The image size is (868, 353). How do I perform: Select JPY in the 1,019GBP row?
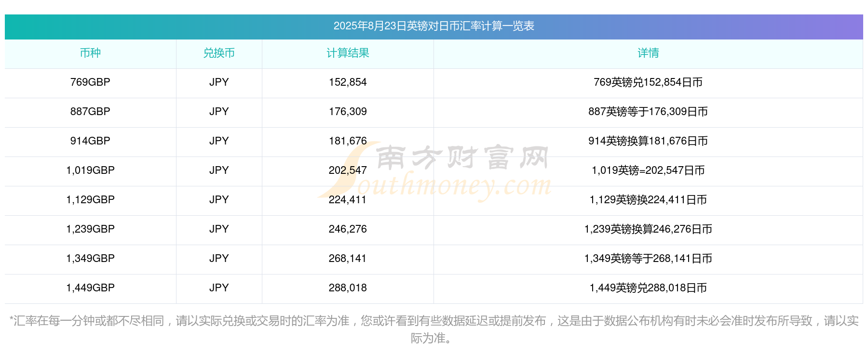coord(219,170)
